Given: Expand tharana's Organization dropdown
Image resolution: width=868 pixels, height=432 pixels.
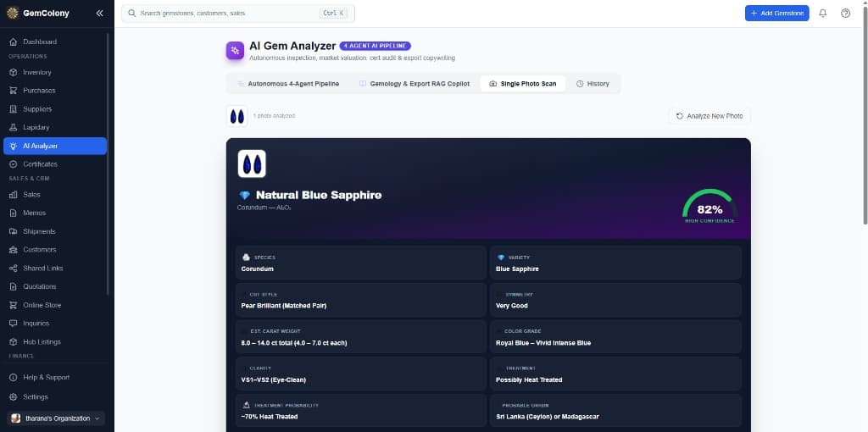Looking at the screenshot, I should click(x=55, y=418).
